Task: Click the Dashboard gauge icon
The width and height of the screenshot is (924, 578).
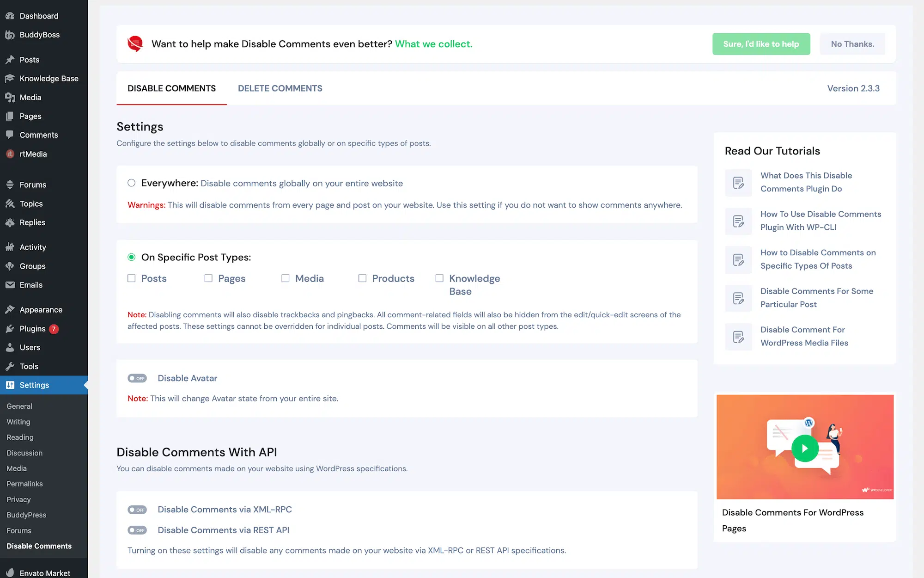Action: pyautogui.click(x=10, y=16)
